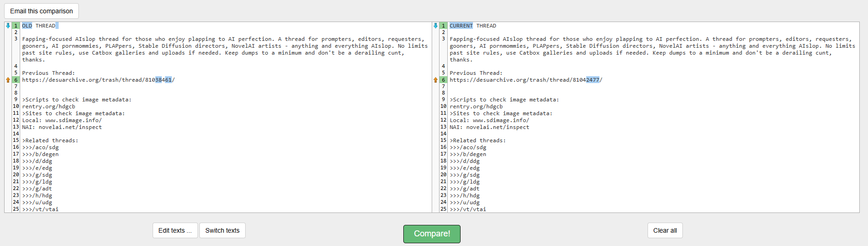Click the blue down arrow in right panel
The image size is (868, 246).
tap(435, 26)
